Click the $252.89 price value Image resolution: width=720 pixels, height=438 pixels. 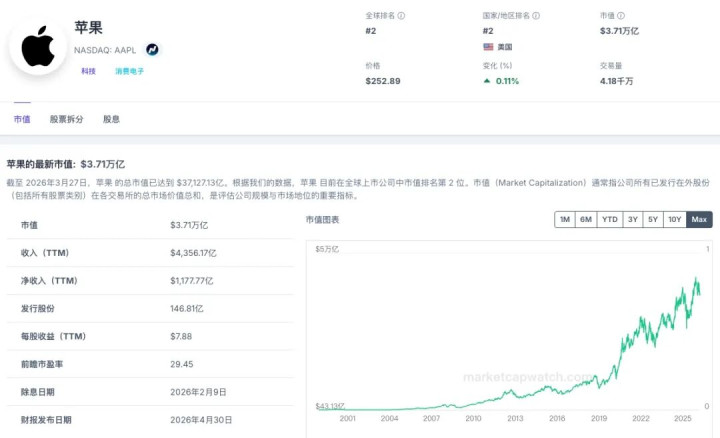(x=383, y=81)
